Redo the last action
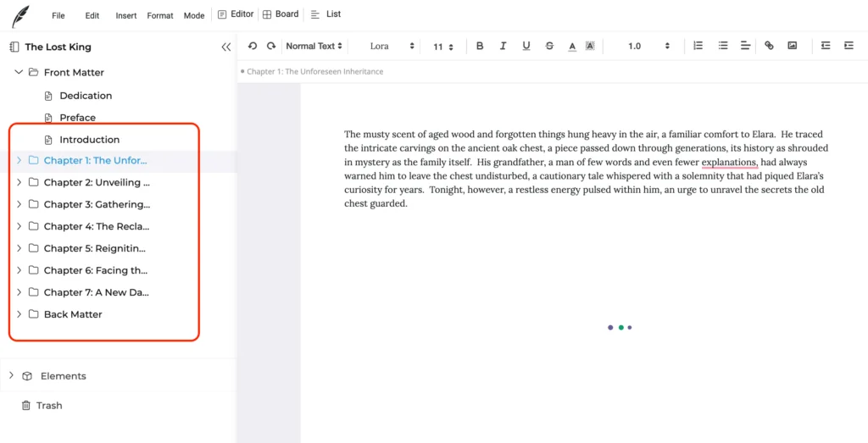 tap(271, 46)
